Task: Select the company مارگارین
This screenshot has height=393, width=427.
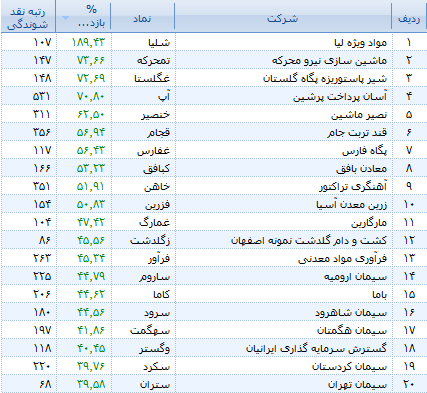Action: coord(369,223)
